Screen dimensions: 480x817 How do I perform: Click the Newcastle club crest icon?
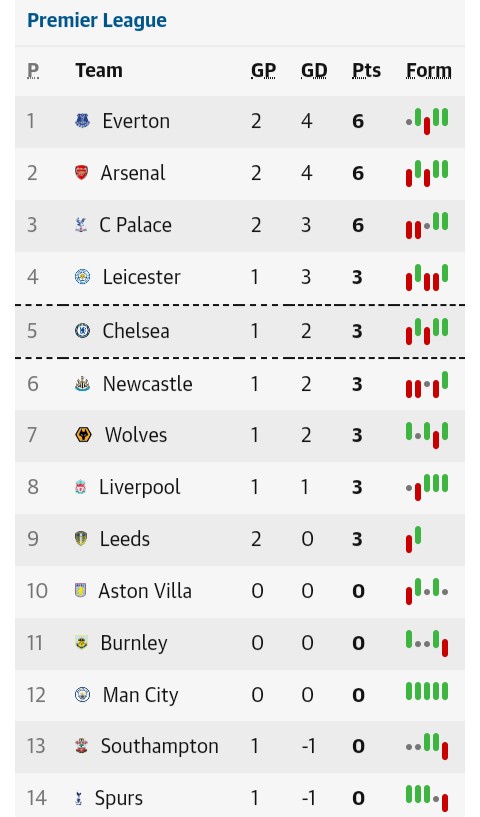point(82,383)
